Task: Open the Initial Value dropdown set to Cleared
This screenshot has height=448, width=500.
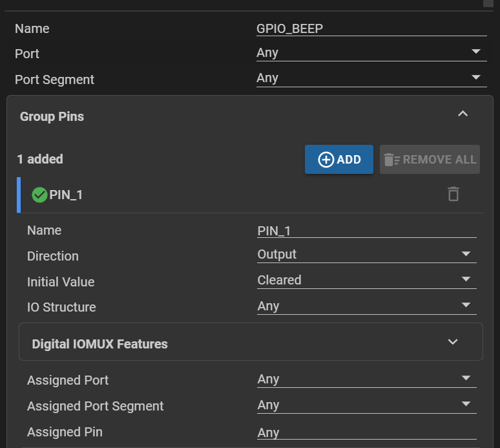Action: tap(366, 281)
